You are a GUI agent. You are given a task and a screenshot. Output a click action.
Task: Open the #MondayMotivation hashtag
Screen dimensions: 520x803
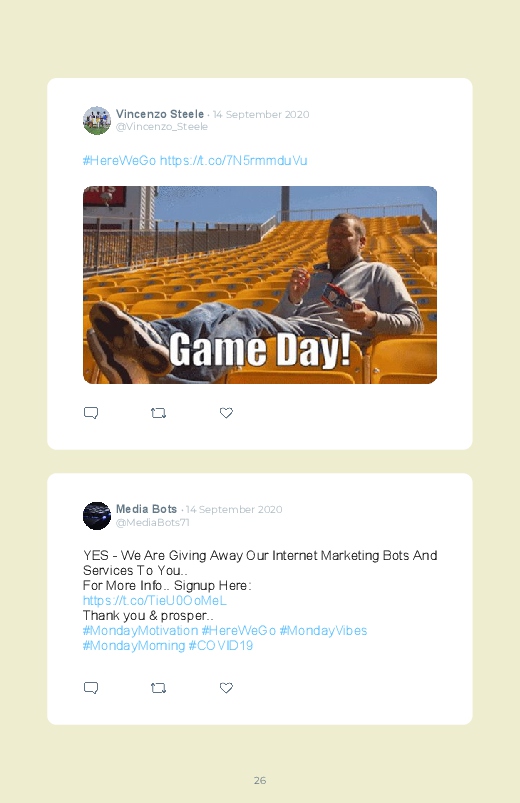pos(140,630)
